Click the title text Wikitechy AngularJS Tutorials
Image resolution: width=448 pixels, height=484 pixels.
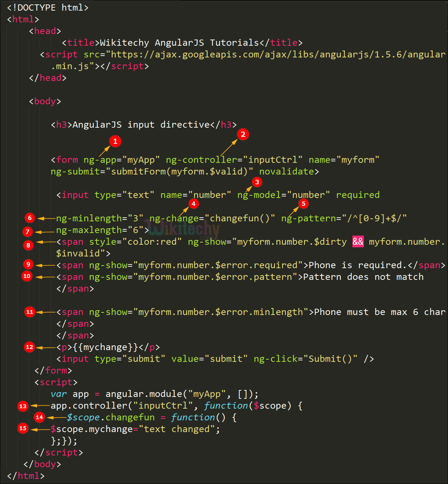(x=179, y=43)
